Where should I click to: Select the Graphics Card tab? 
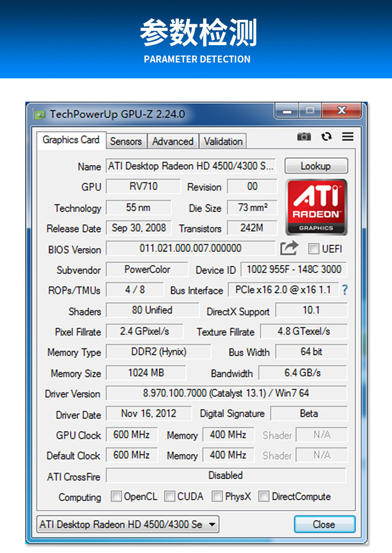(71, 140)
